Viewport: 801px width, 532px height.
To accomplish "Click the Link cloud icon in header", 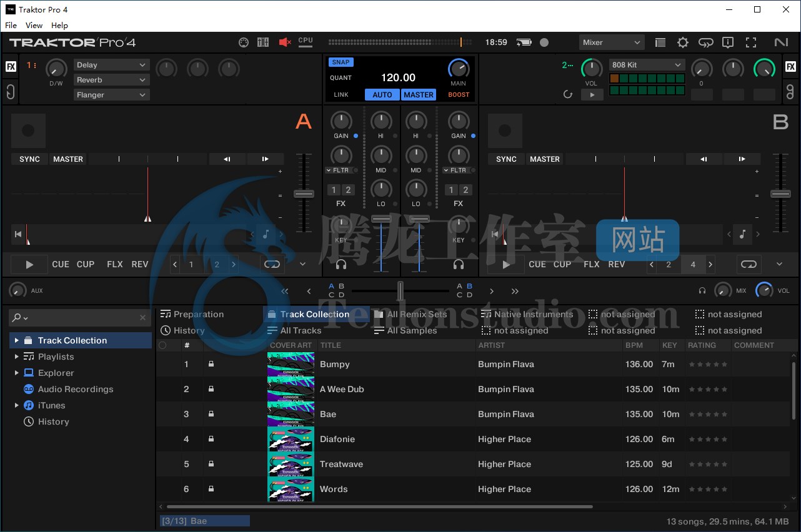I will (x=705, y=42).
